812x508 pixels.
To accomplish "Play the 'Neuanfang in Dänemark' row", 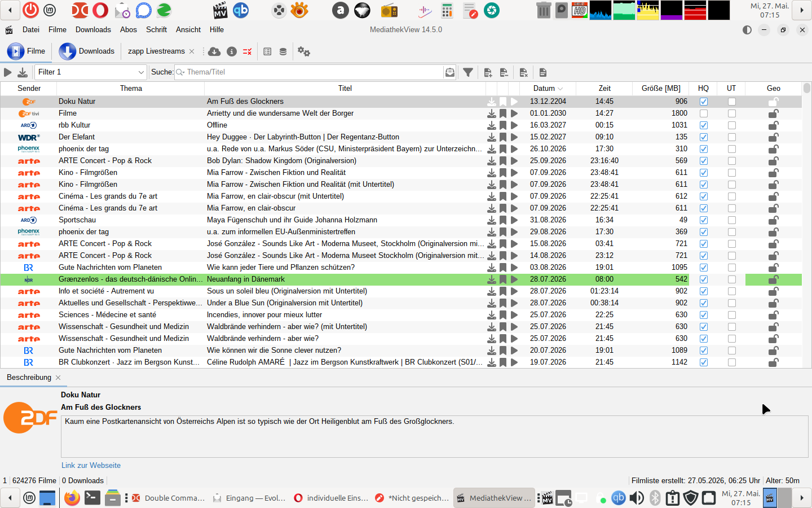I will point(514,279).
